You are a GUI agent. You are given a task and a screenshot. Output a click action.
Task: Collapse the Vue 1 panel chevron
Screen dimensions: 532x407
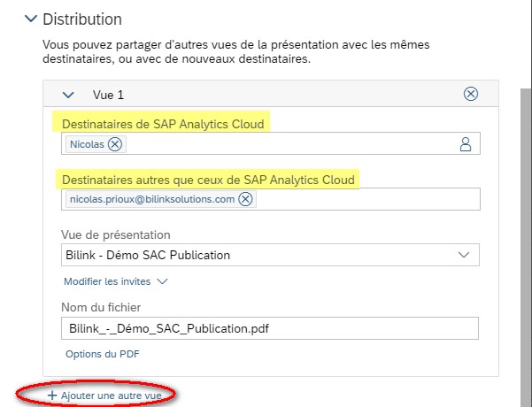point(68,95)
